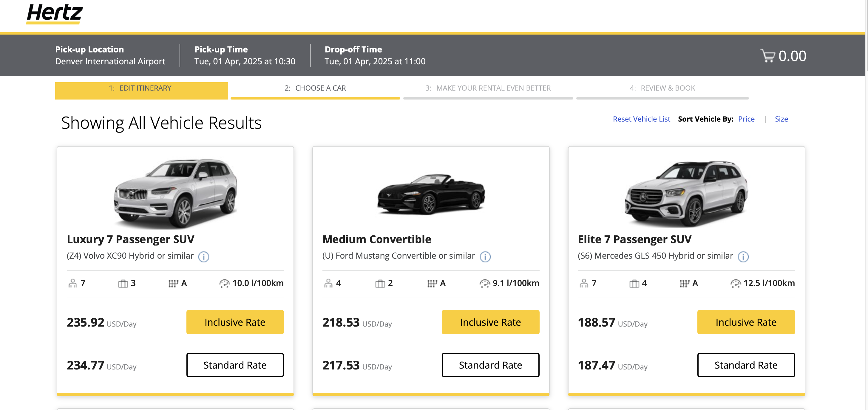
Task: Click passenger icon on Medium Convertible card
Action: click(x=328, y=283)
